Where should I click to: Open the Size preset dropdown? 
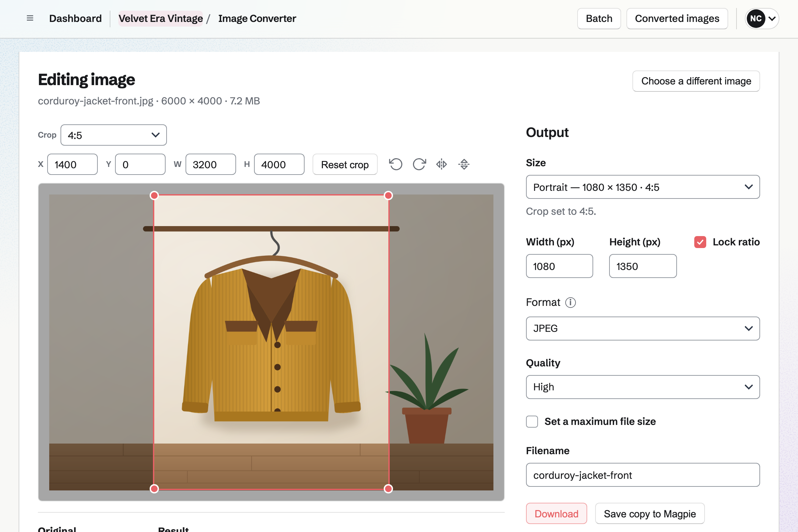(x=643, y=187)
